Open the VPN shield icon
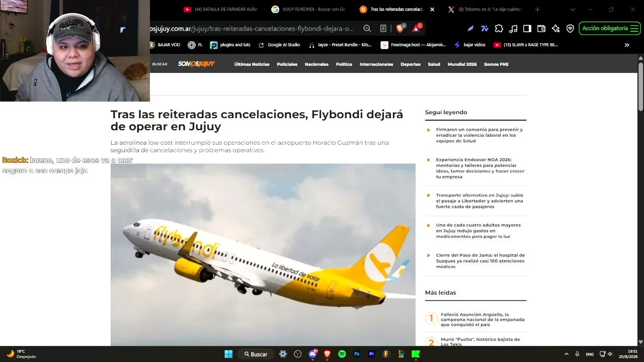 (570, 29)
